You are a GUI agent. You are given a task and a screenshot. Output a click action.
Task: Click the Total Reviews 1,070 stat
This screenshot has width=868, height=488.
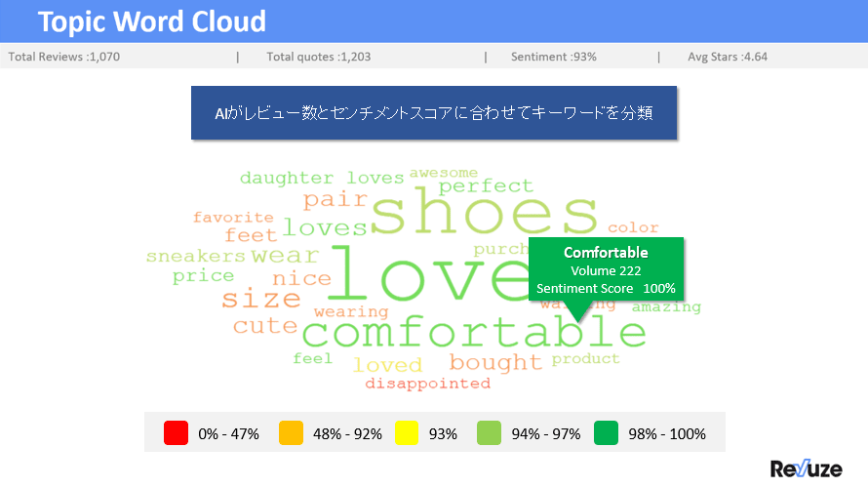(64, 57)
